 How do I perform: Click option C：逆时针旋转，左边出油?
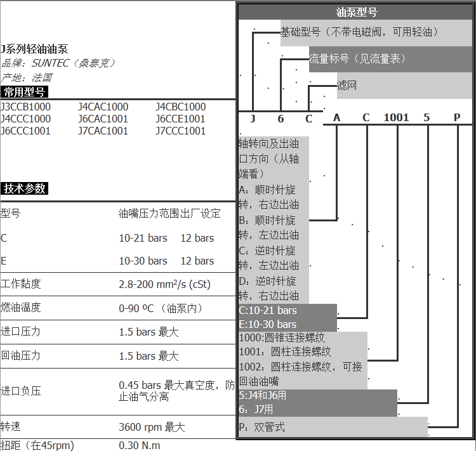tap(269, 258)
